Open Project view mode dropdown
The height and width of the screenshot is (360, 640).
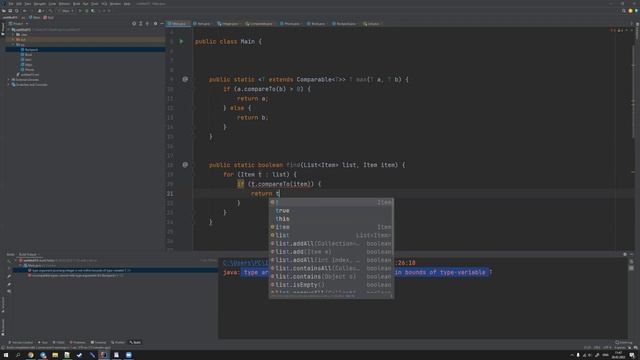[18, 24]
